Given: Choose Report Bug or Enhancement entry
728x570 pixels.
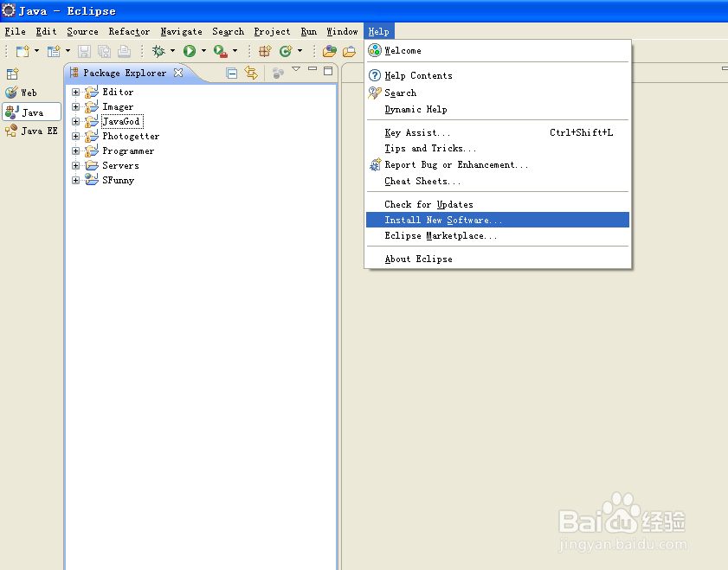Looking at the screenshot, I should (x=497, y=164).
